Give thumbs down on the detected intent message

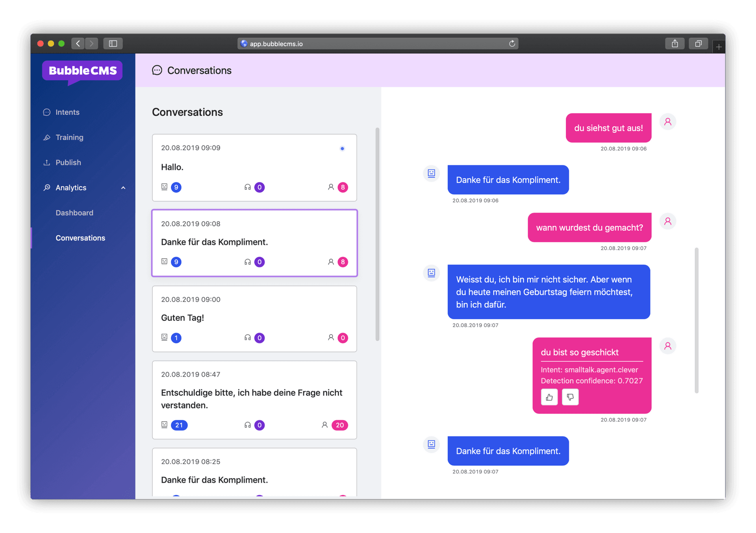pyautogui.click(x=570, y=397)
